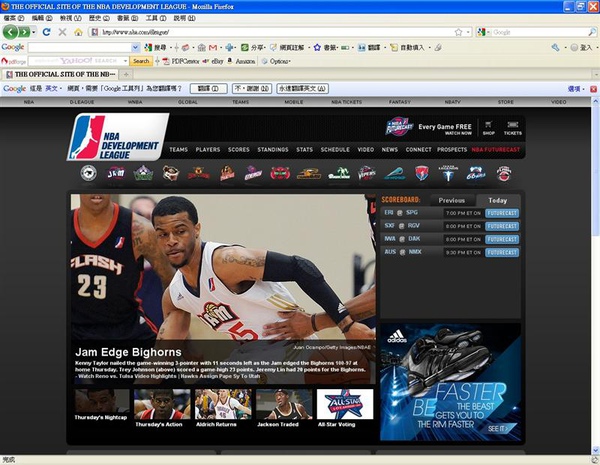The height and width of the screenshot is (465, 600).
Task: Open the WNBA link in the top NBA bar
Action: tap(135, 102)
